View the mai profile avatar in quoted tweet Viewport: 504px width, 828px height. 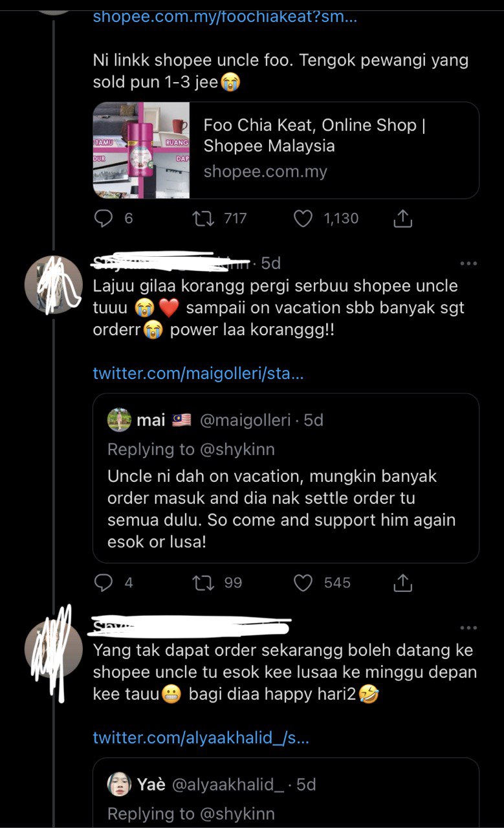point(120,420)
